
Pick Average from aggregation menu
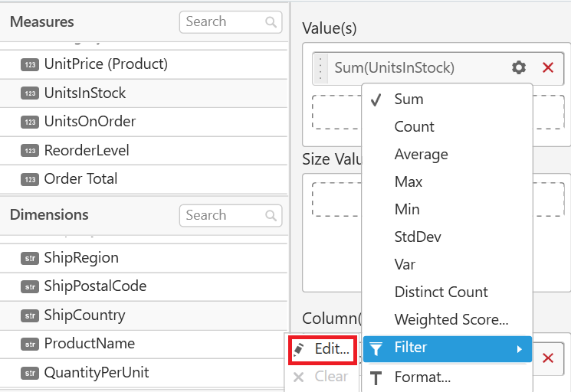(x=421, y=155)
